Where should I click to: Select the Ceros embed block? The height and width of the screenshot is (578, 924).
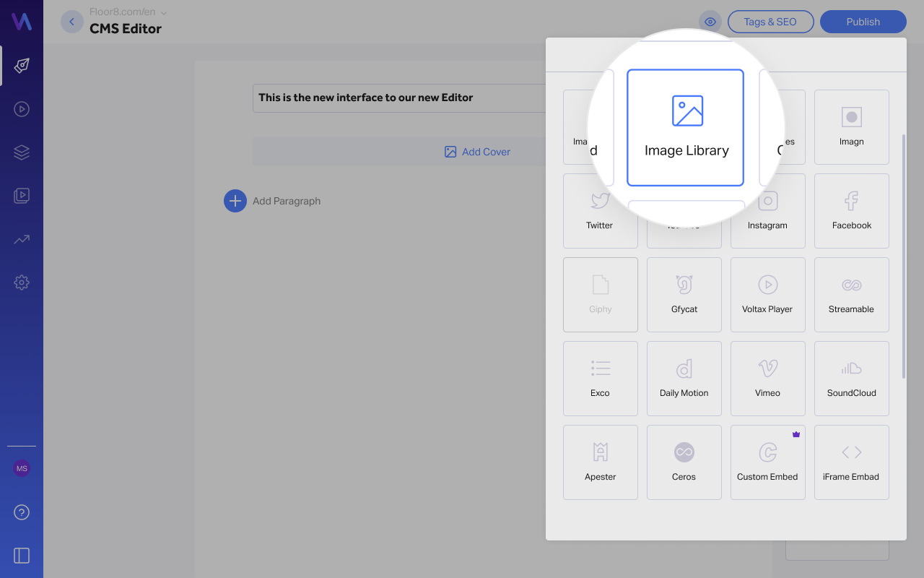tap(684, 462)
